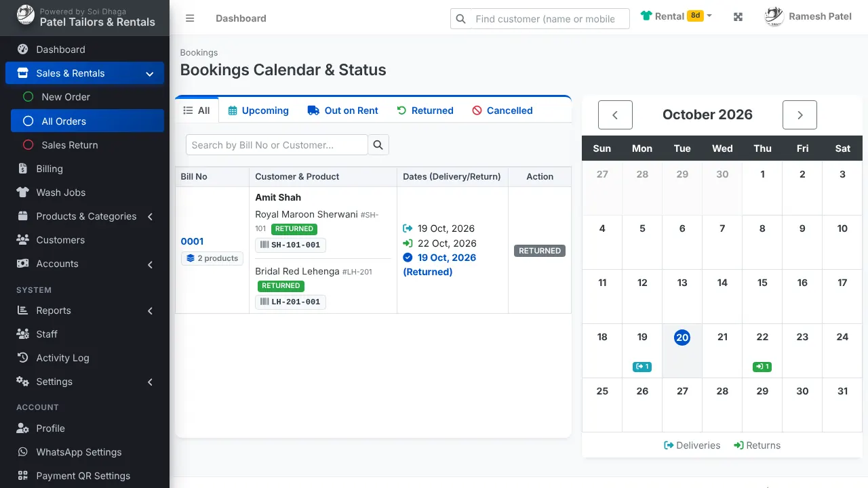This screenshot has height=488, width=868.
Task: Click the magnifier icon in customer search
Action: point(461,19)
